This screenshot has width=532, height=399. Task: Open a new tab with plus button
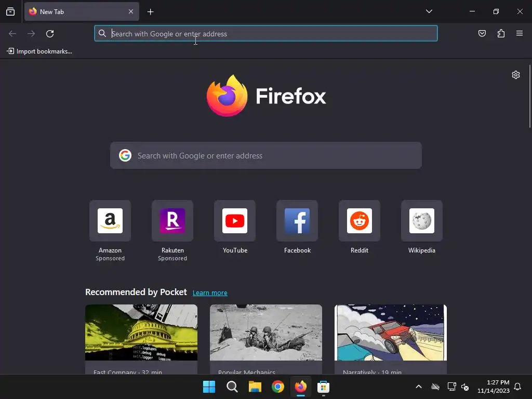coord(150,12)
